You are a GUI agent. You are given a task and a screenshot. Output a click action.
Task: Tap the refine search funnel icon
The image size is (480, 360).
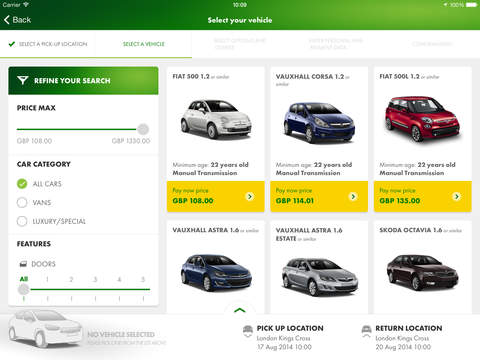(22, 80)
